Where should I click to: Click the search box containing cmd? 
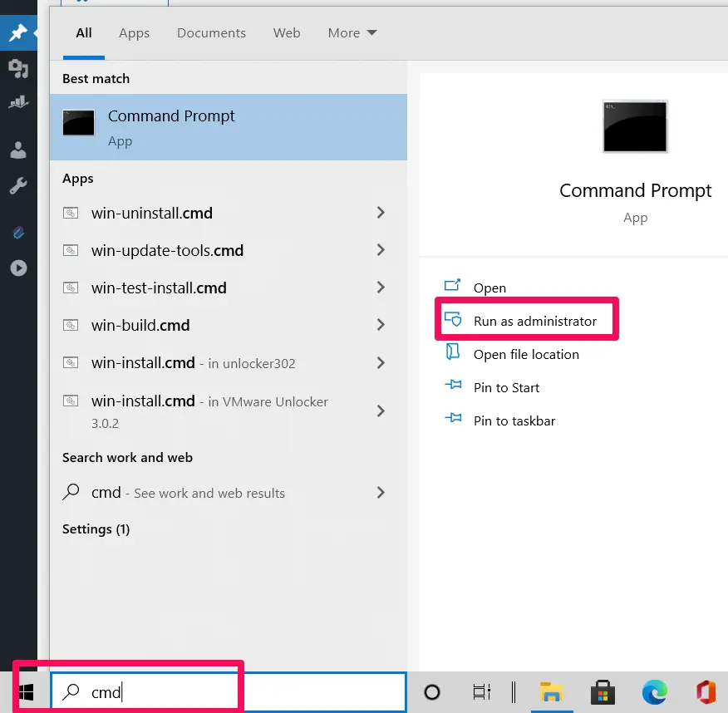point(229,692)
